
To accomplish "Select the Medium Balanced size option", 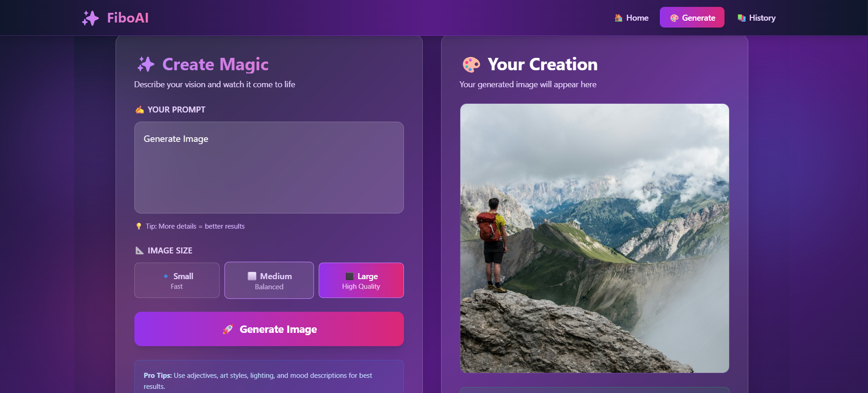I will pos(269,281).
